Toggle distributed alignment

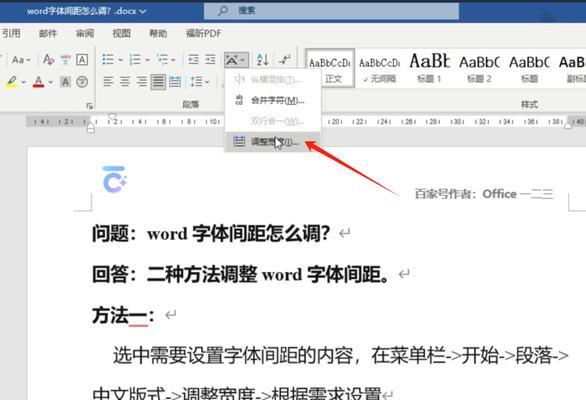click(175, 81)
